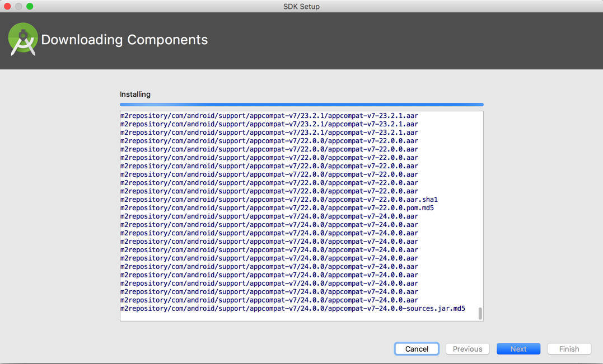Select the first appcompat-v7-22.0.0.aar log entry
The width and height of the screenshot is (603, 364).
269,141
